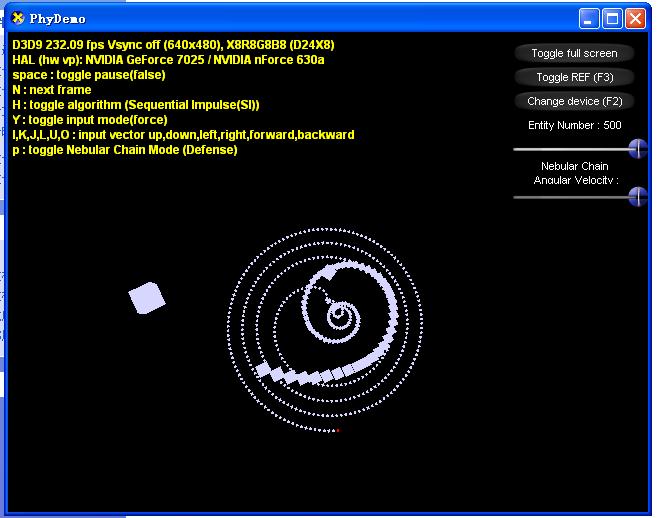Viewport: 657px width, 518px height.
Task: Click the 'I,K,J,L,U,O : input vector' line
Action: [183, 135]
